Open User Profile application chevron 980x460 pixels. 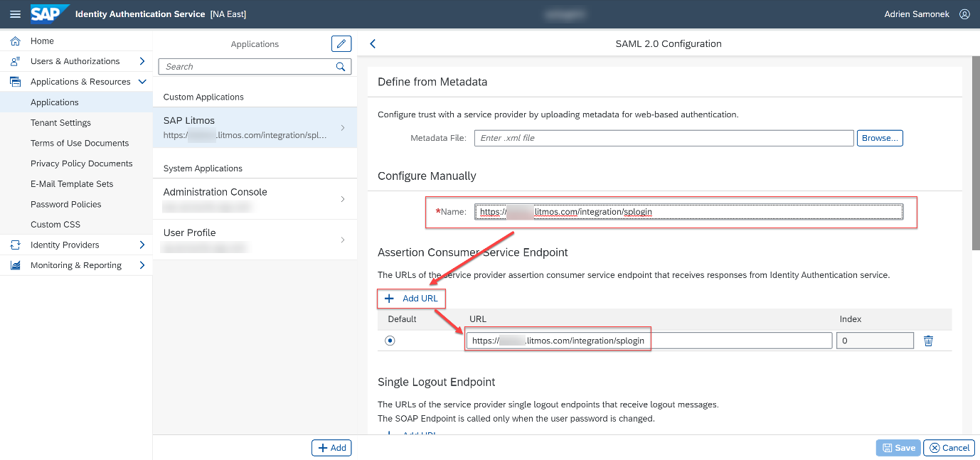(x=343, y=240)
